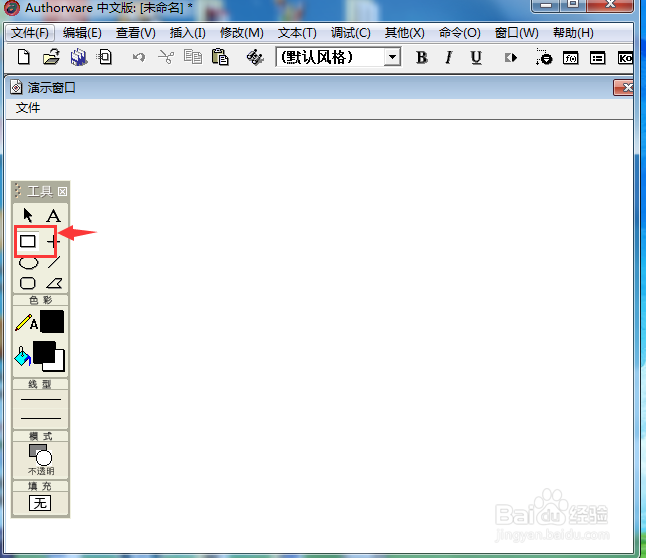Click the Find toolbar icon
Viewport: 646px width, 558px height.
(x=255, y=57)
